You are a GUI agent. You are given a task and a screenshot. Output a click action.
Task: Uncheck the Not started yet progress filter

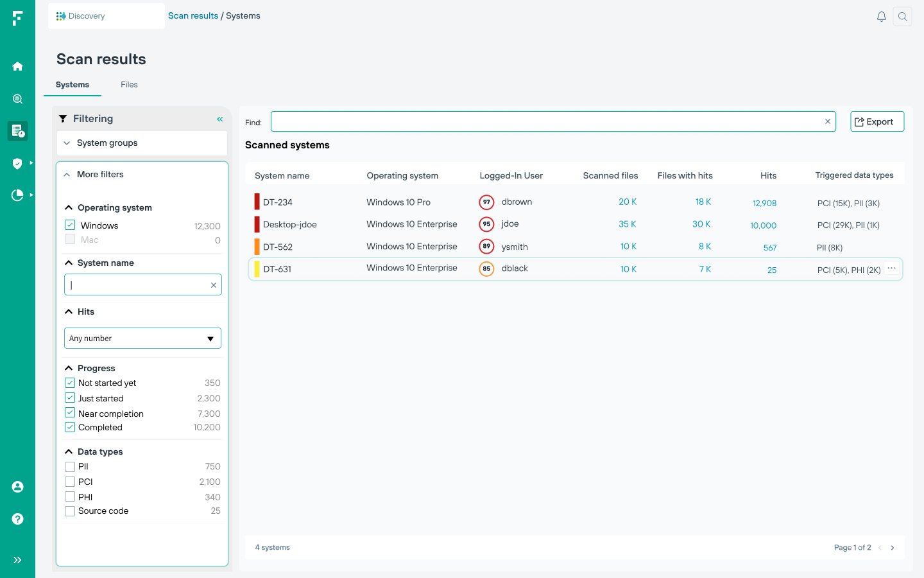[70, 383]
